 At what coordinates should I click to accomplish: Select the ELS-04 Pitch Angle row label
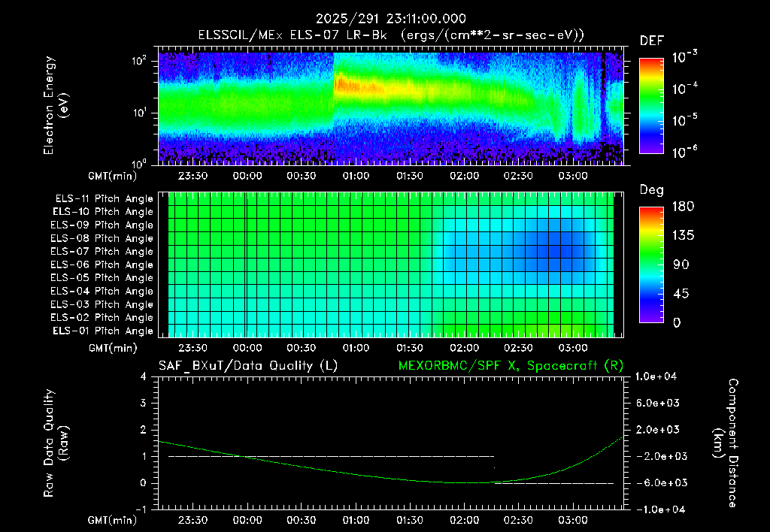102,291
